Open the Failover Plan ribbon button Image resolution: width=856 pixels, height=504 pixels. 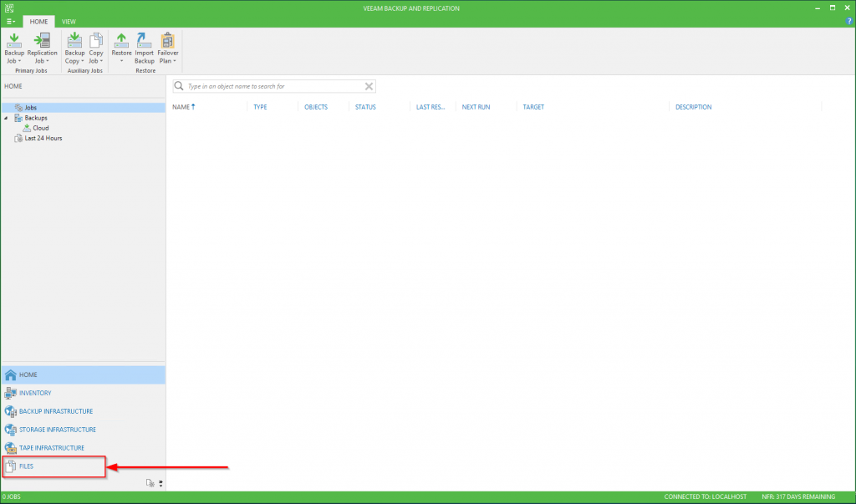[x=167, y=48]
